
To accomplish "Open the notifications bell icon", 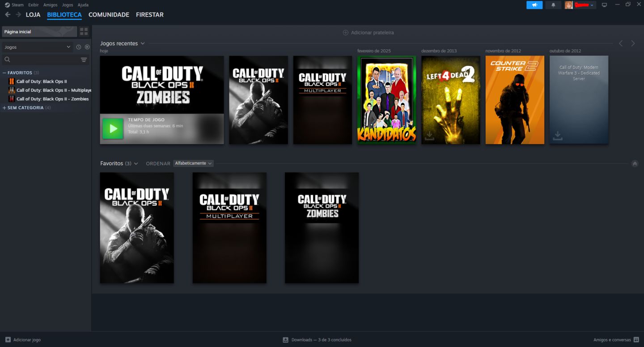I will (x=553, y=5).
